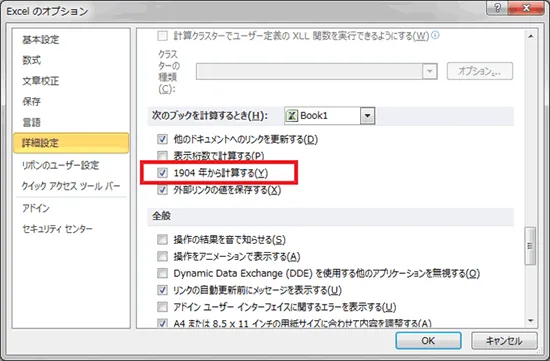Enable 表示桁数で計算する checkbox
Viewport: 550px width, 361px height.
[x=162, y=156]
